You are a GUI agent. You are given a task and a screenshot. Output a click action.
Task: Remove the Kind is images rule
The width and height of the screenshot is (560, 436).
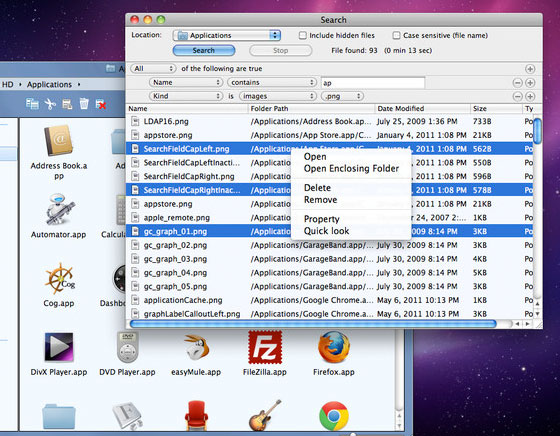(518, 96)
